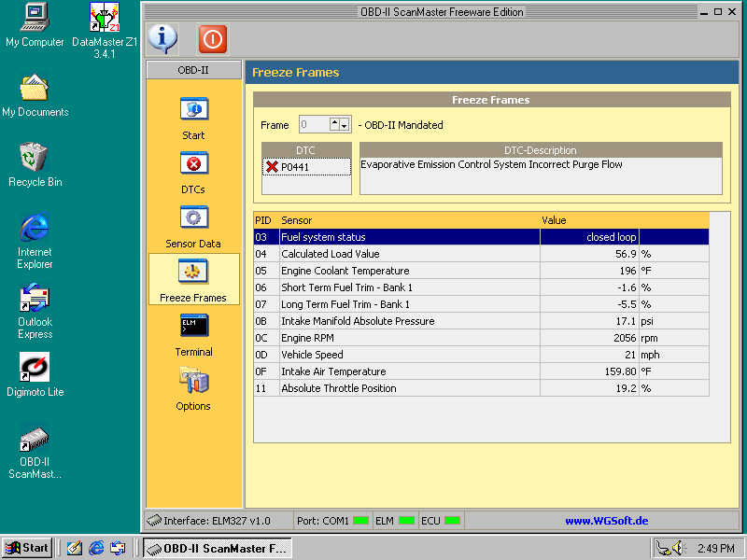Click the Interface: ELM327 v1.0 status text
Viewport: 747px width, 560px height.
[x=217, y=521]
